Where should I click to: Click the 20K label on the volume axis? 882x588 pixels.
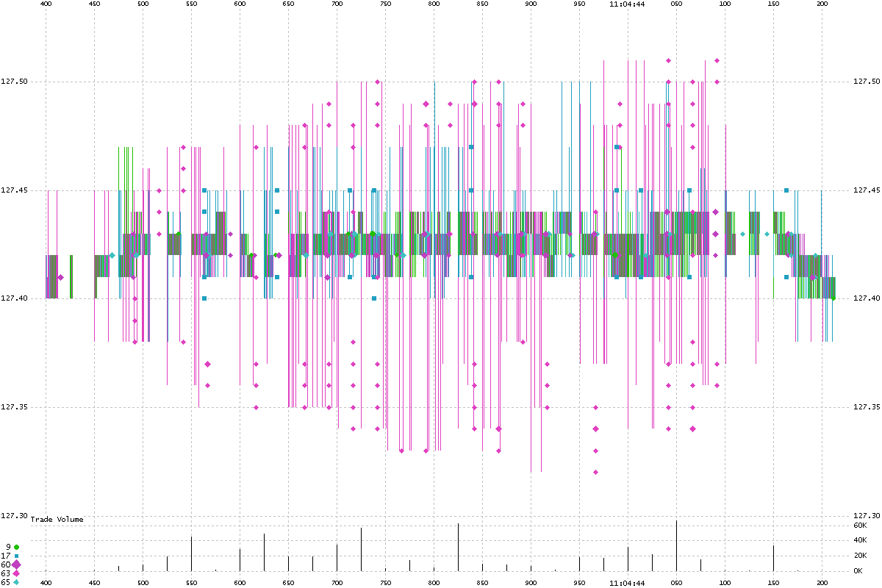[858, 556]
